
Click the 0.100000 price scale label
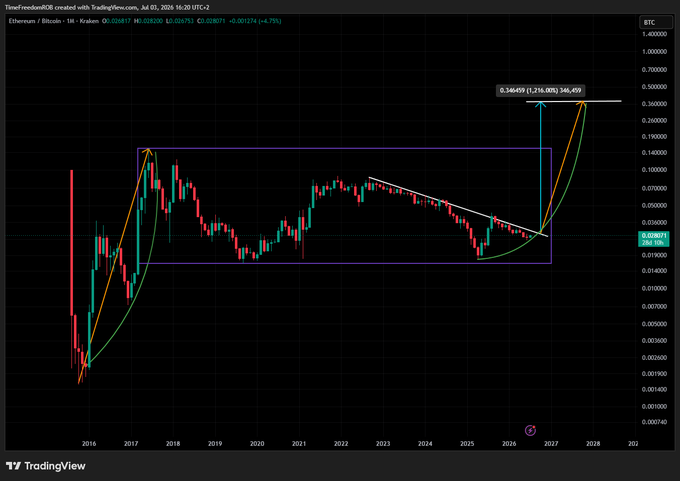click(x=654, y=170)
